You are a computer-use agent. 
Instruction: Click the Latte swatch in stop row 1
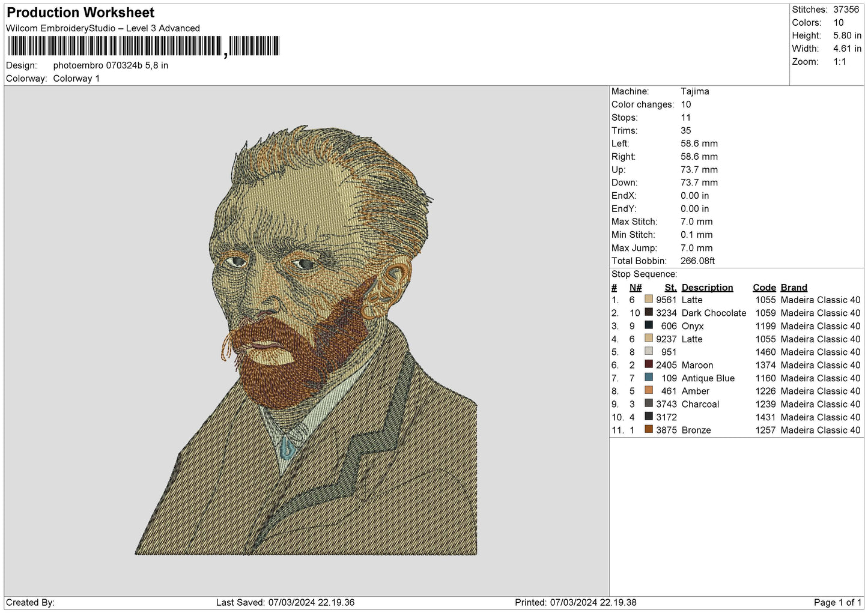[x=649, y=299]
